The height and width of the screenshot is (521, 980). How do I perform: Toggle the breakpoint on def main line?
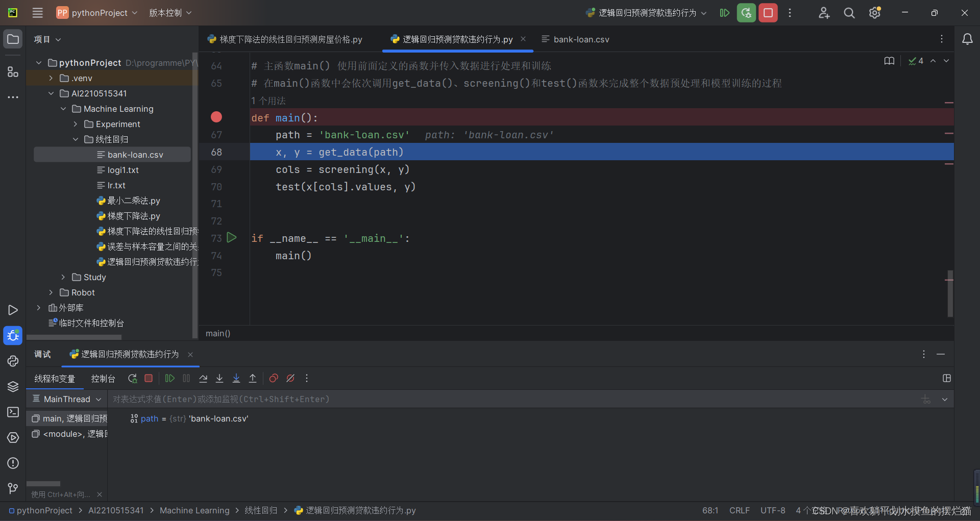pyautogui.click(x=216, y=117)
